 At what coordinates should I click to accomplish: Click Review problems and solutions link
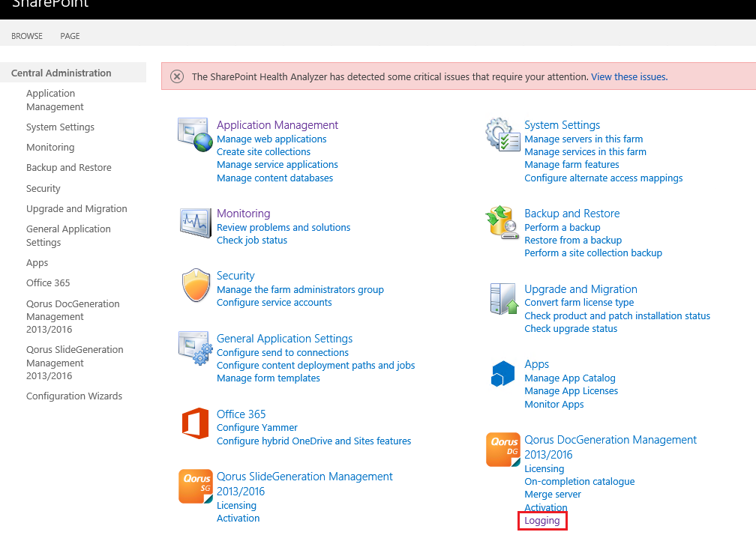283,227
